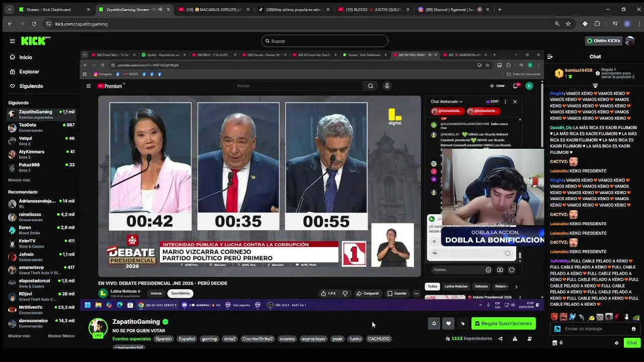Screen dimensions: 644x362
Task: Open the Kick hamburger menu
Action: 12,41
